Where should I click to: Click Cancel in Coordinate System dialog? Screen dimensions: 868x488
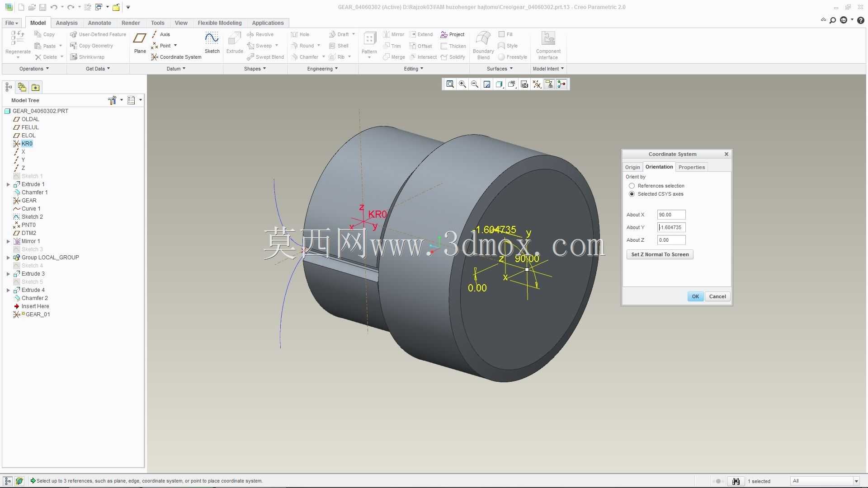click(717, 296)
